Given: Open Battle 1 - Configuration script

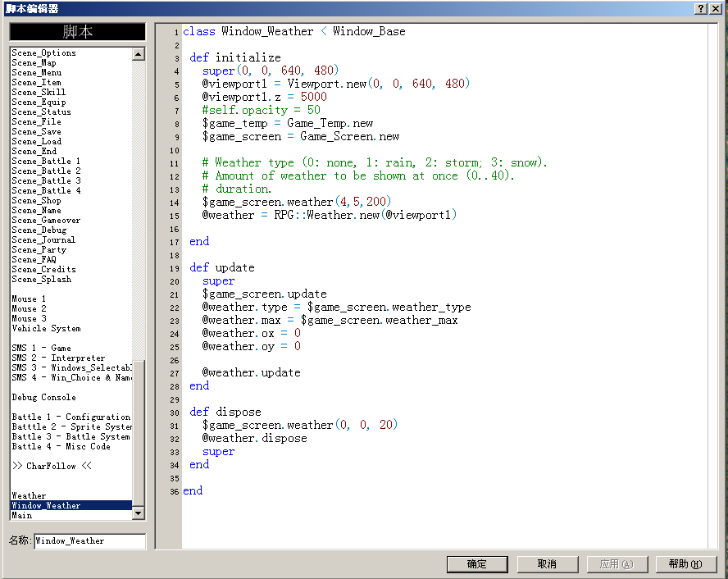Looking at the screenshot, I should coord(71,417).
